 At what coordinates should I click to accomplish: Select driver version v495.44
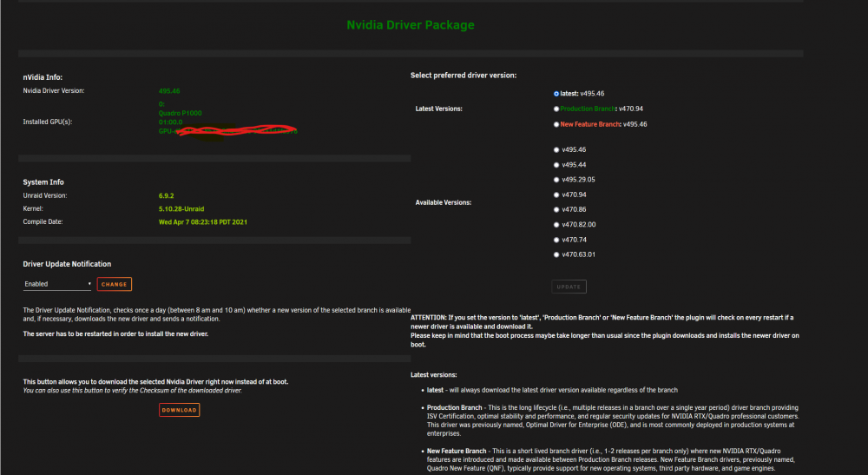pos(556,165)
